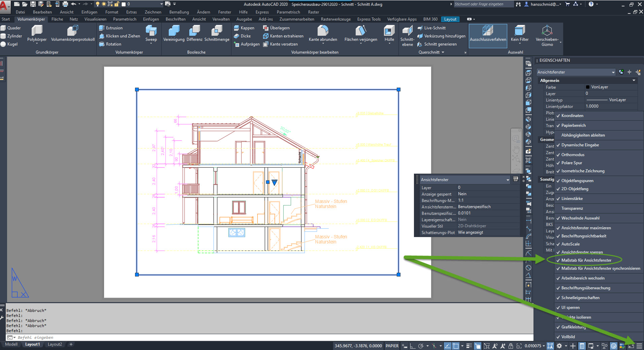This screenshot has width=644, height=350.
Task: Click the Vereinigung union icon
Action: [174, 31]
